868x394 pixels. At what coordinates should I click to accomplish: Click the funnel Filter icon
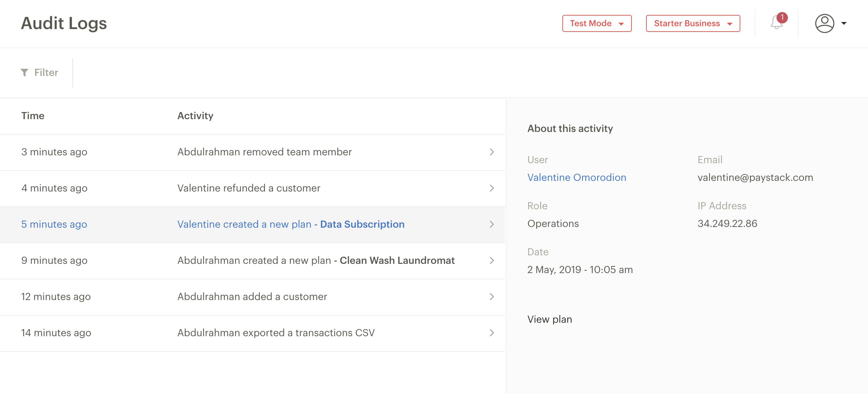(x=24, y=73)
